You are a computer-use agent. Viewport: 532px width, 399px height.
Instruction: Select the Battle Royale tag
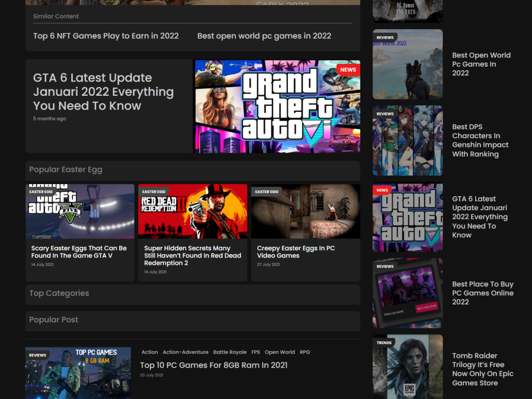(x=230, y=352)
